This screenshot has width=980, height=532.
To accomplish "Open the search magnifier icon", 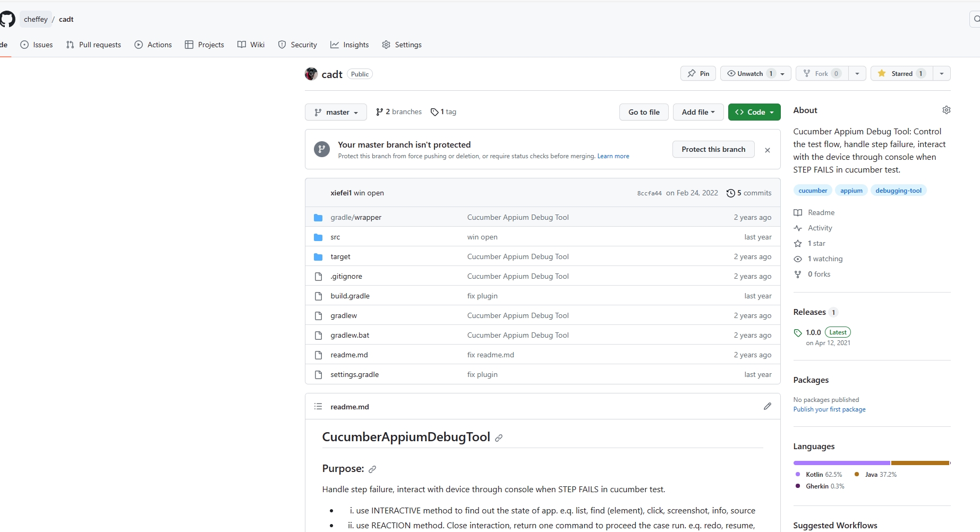I will coord(976,19).
